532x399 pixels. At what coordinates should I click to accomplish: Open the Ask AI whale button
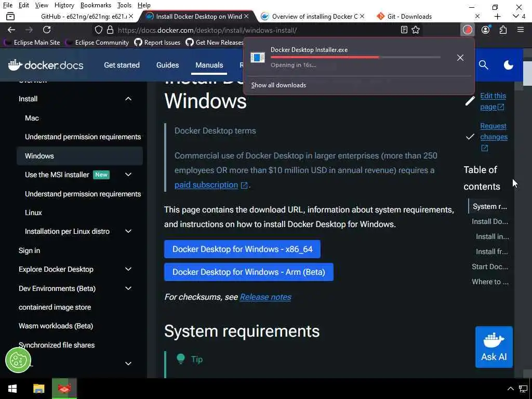pos(494,347)
